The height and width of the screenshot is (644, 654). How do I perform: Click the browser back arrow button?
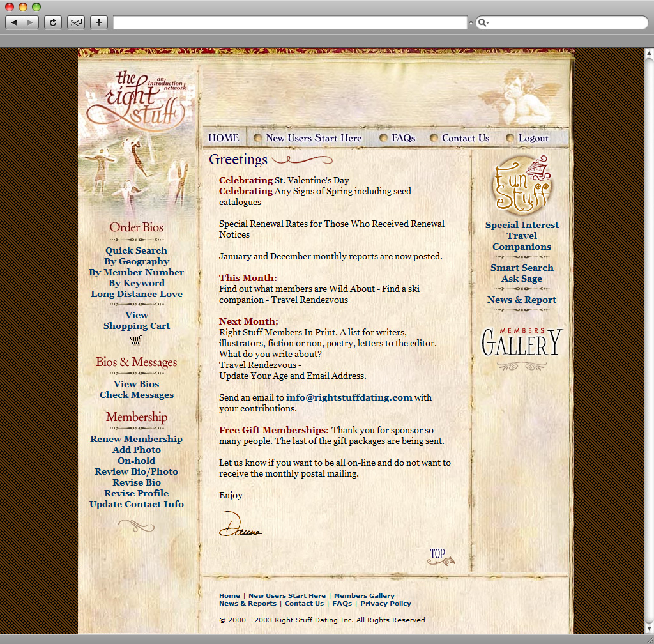pos(14,22)
